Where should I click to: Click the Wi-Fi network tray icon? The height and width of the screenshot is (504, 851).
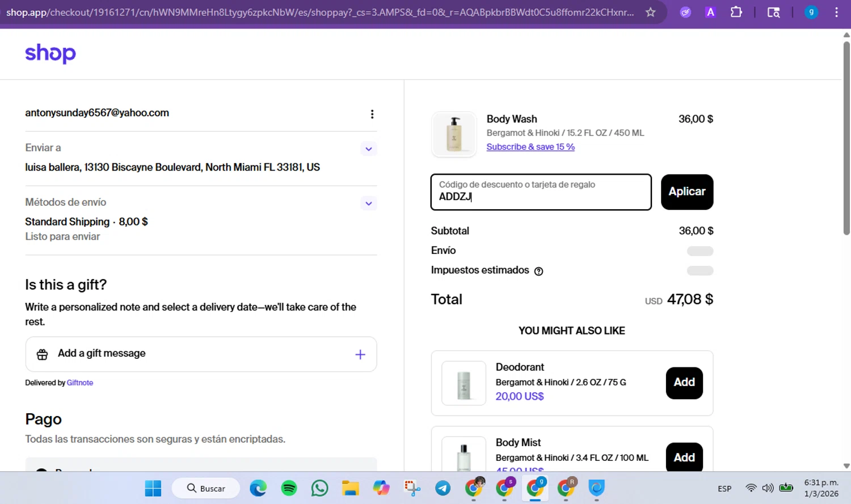(x=751, y=488)
